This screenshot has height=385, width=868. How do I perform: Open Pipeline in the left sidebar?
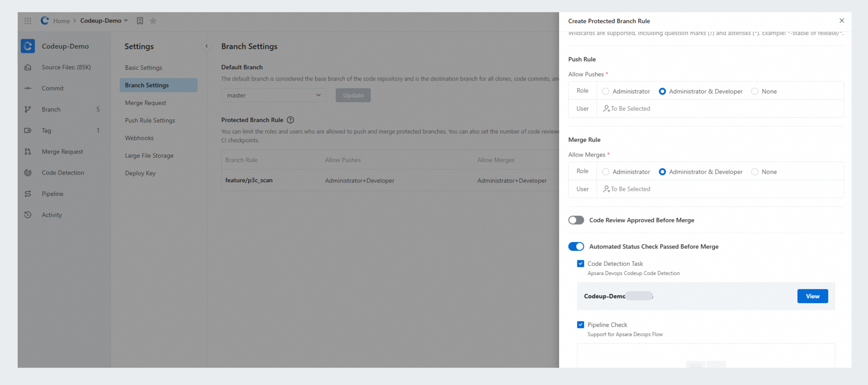[52, 194]
